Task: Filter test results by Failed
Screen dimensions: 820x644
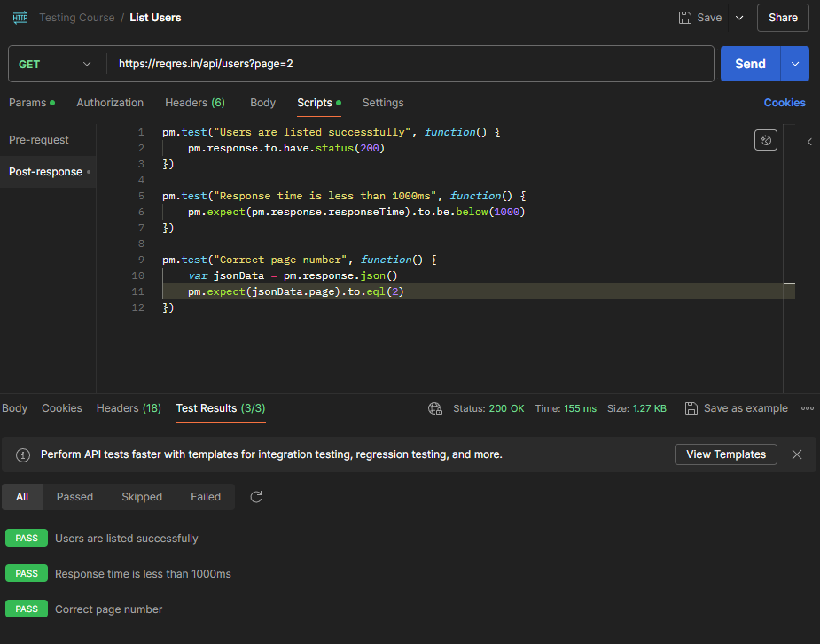Action: (206, 497)
